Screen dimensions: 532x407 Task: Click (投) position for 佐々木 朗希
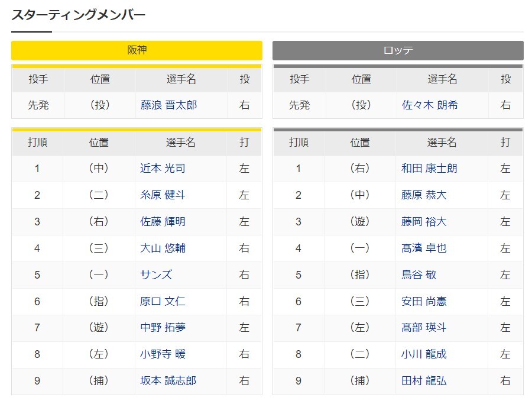[361, 105]
